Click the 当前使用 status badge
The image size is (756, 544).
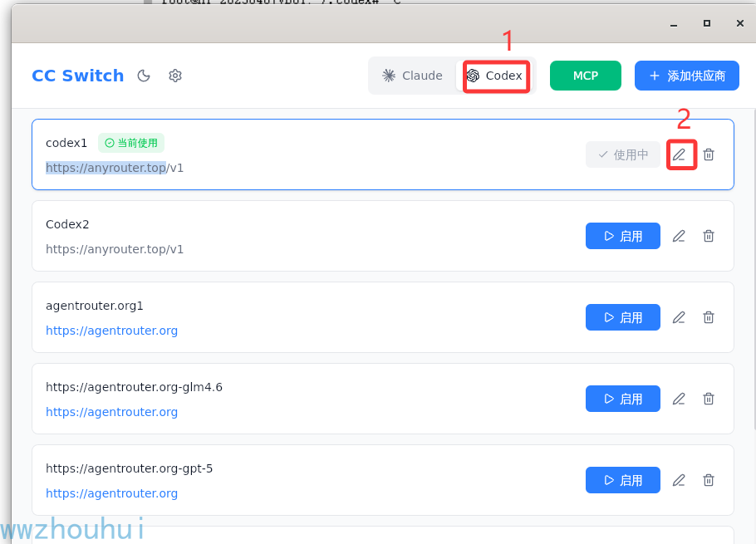131,143
